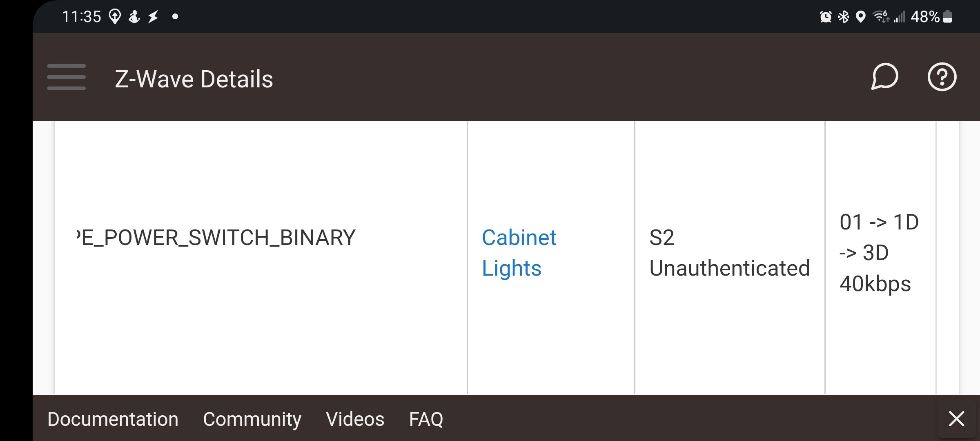Image resolution: width=980 pixels, height=441 pixels.
Task: Tap the location pin icon beside Bluetooth
Action: (861, 17)
